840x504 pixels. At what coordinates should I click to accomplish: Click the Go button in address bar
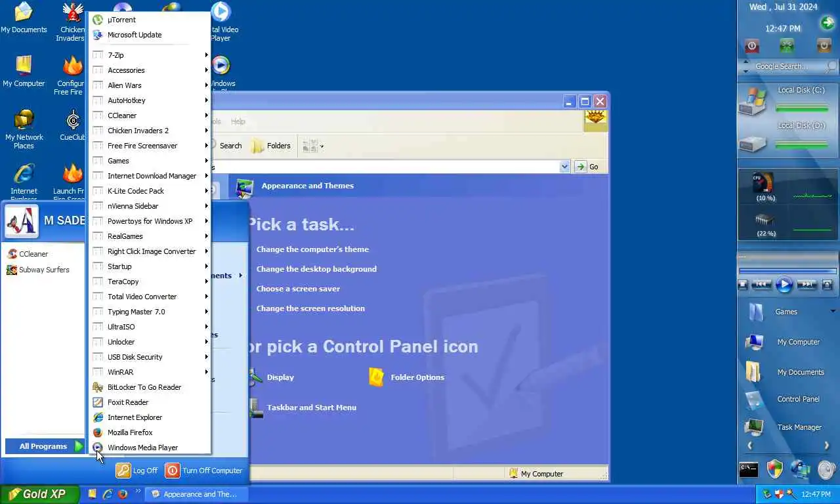[x=587, y=167]
